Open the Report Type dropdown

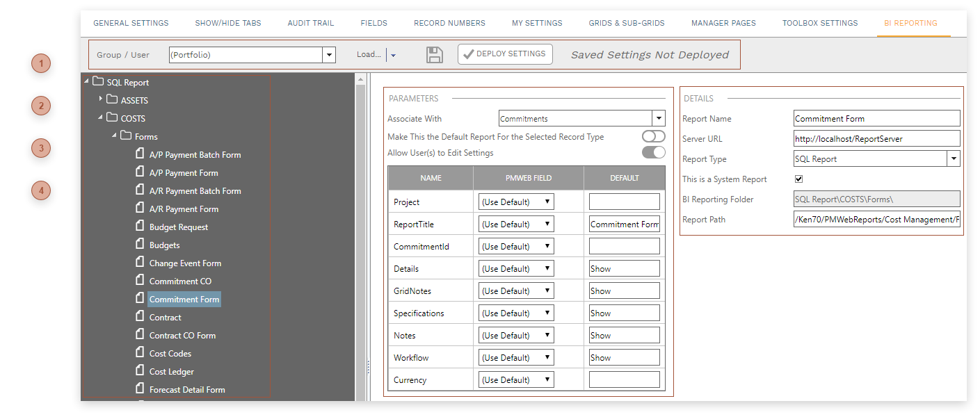[954, 158]
